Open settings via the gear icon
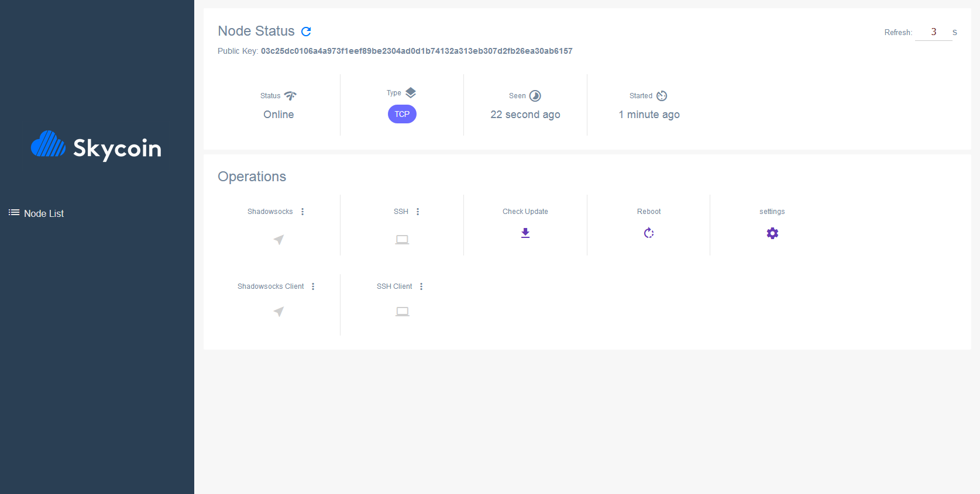 [x=772, y=233]
